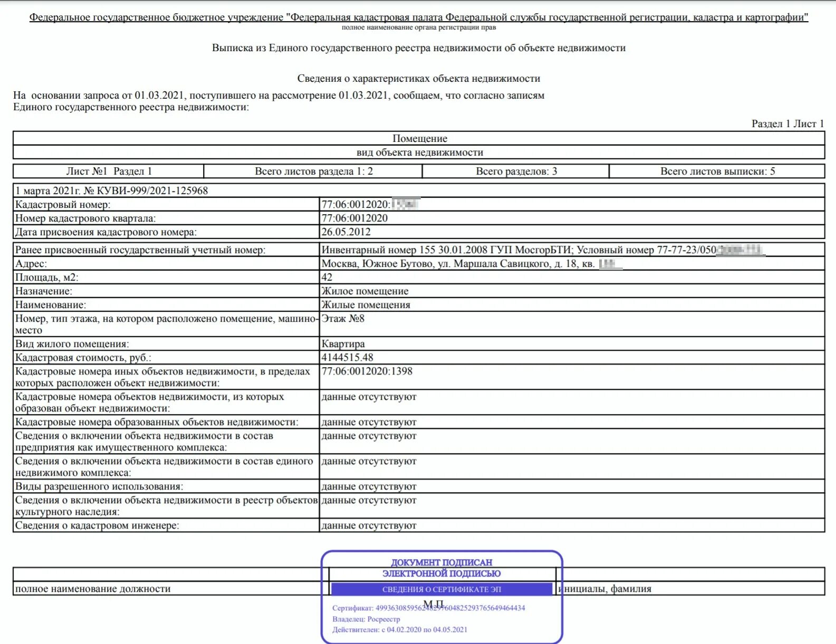Click 'Инвентарный номер 155 30.01.2008 ГУП МосгорБТИ' value

point(446,250)
